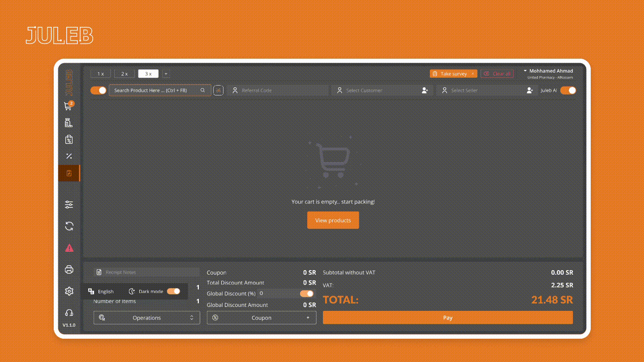Open the red warning alert icon
644x362 pixels.
pyautogui.click(x=69, y=248)
